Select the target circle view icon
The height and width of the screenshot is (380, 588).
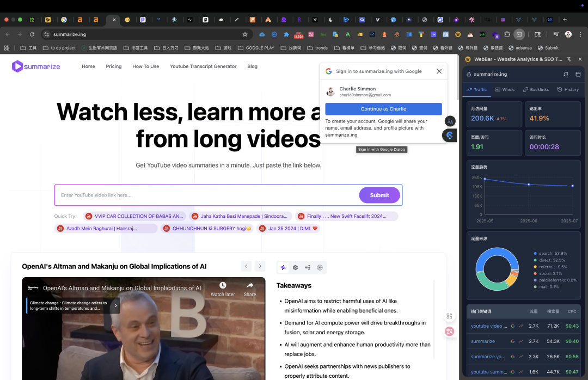[x=320, y=267]
